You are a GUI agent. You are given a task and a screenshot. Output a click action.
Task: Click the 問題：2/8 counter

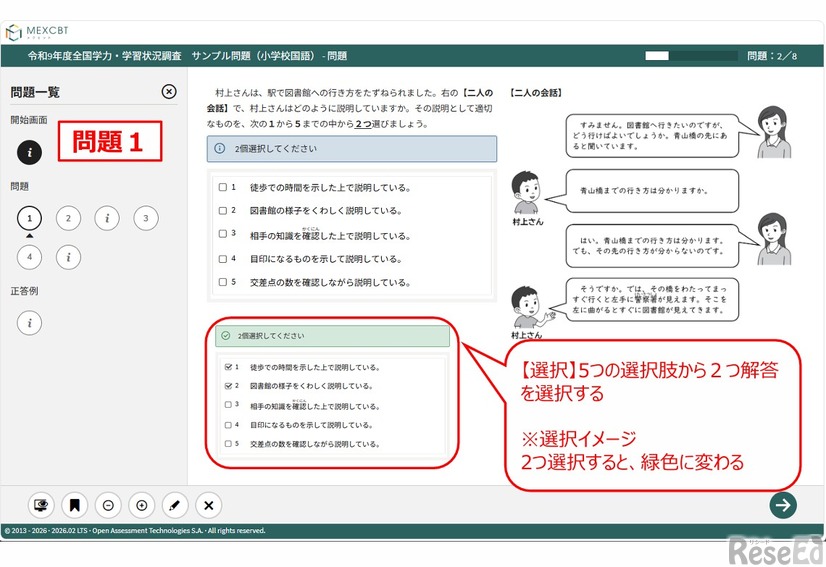point(772,56)
